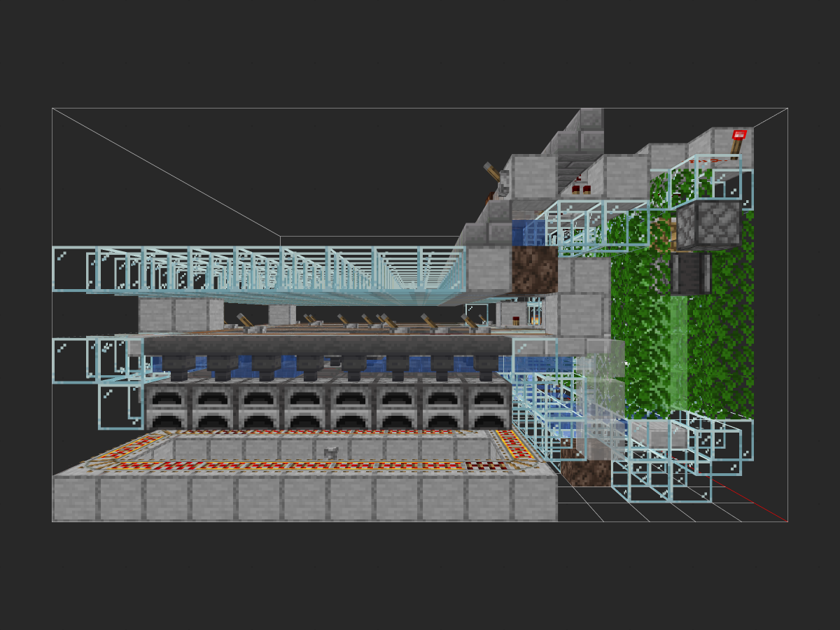Click the leaves block beside the green glass
This screenshot has height=630, width=840.
point(721,350)
